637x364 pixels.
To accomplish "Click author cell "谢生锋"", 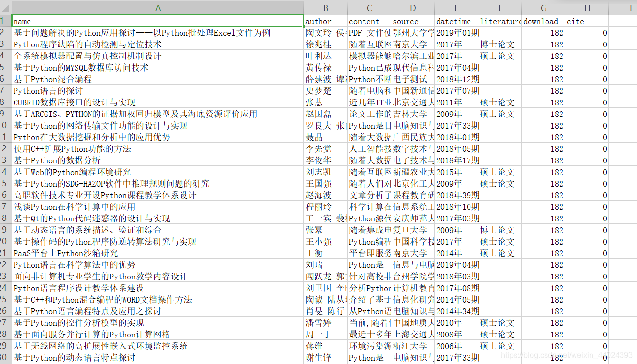I will point(326,358).
